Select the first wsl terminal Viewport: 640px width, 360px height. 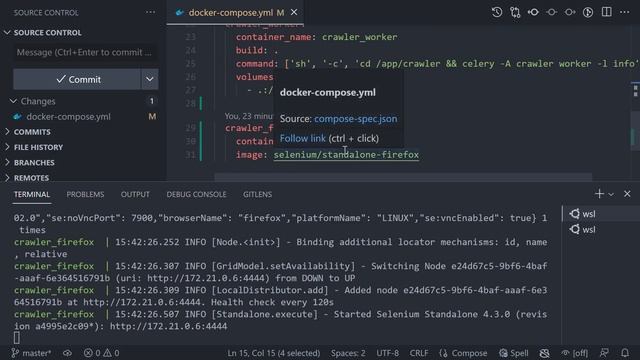601,214
